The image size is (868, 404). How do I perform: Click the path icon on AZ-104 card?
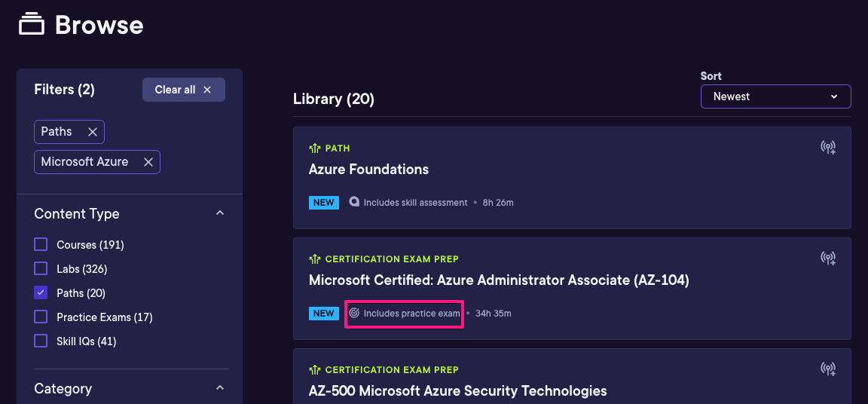click(x=315, y=259)
